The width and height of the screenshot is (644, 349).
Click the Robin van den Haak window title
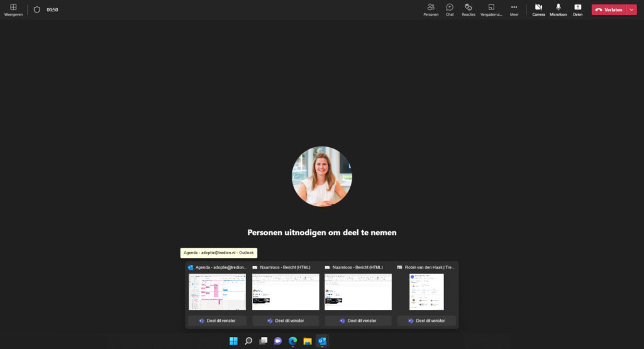click(430, 267)
